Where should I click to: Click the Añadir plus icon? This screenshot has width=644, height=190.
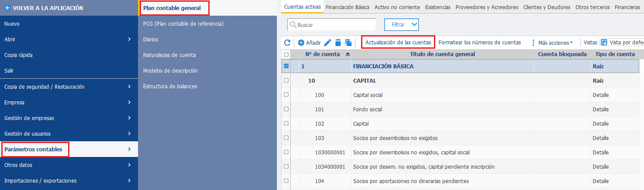[x=301, y=43]
